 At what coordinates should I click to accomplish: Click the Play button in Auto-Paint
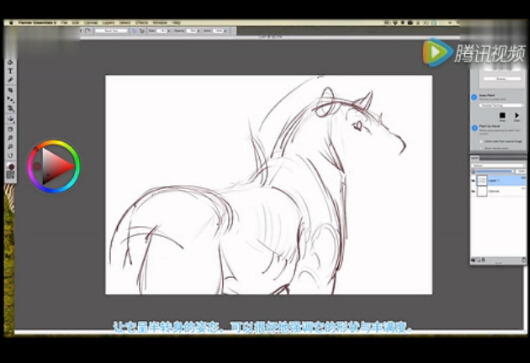point(516,116)
